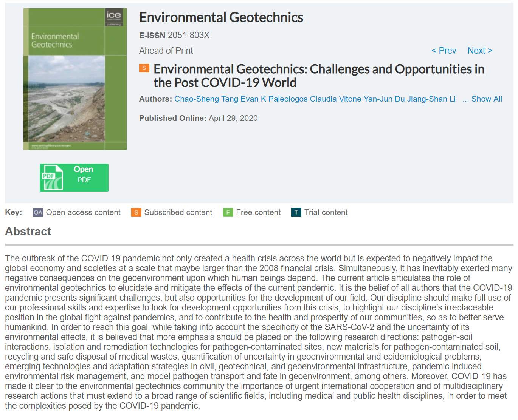Screen dimensions: 518x420
Task: Click the orange subscribed badge beside article title
Action: click(x=144, y=68)
